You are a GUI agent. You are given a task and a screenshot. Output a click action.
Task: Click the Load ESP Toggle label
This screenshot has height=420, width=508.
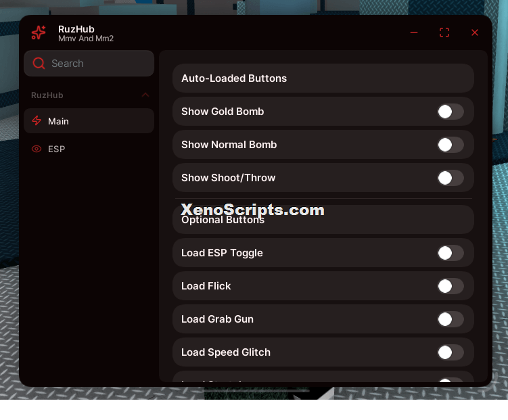[222, 253]
